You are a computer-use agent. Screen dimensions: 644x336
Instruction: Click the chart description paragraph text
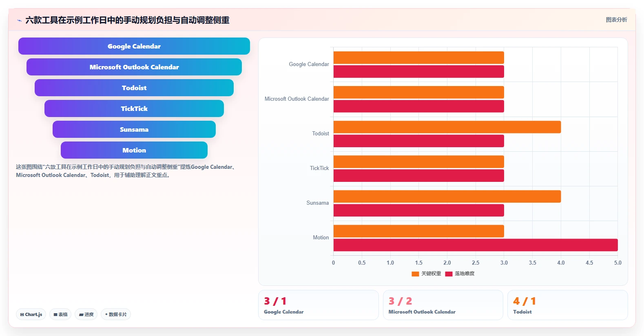tap(126, 171)
